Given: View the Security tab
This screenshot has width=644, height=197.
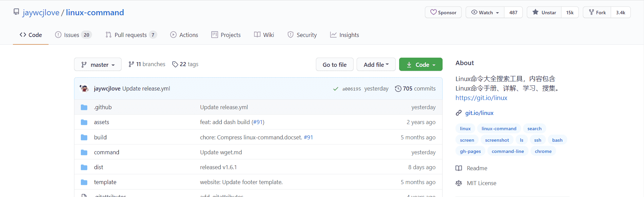Looking at the screenshot, I should click(x=302, y=35).
